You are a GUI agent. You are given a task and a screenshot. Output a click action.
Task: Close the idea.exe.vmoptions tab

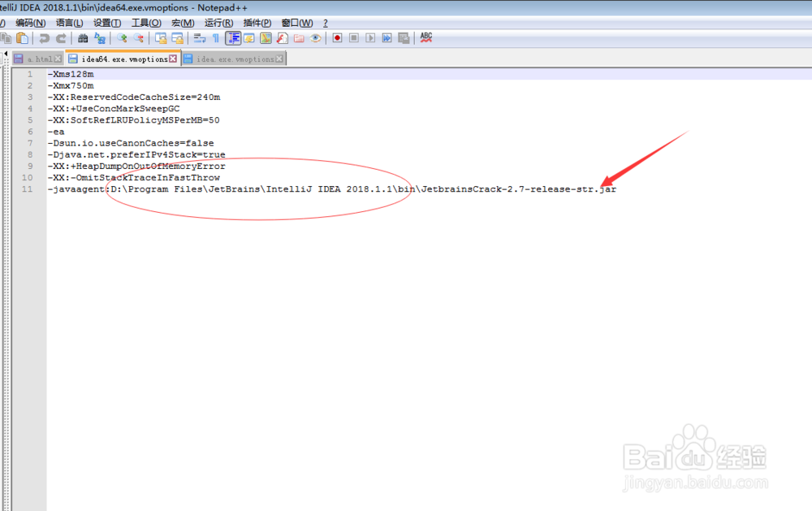coord(279,59)
